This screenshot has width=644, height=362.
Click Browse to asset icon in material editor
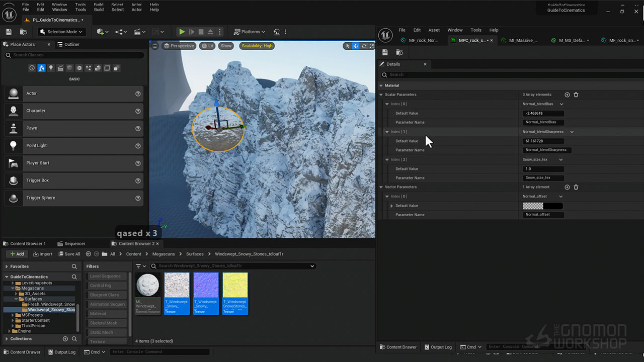click(x=399, y=52)
